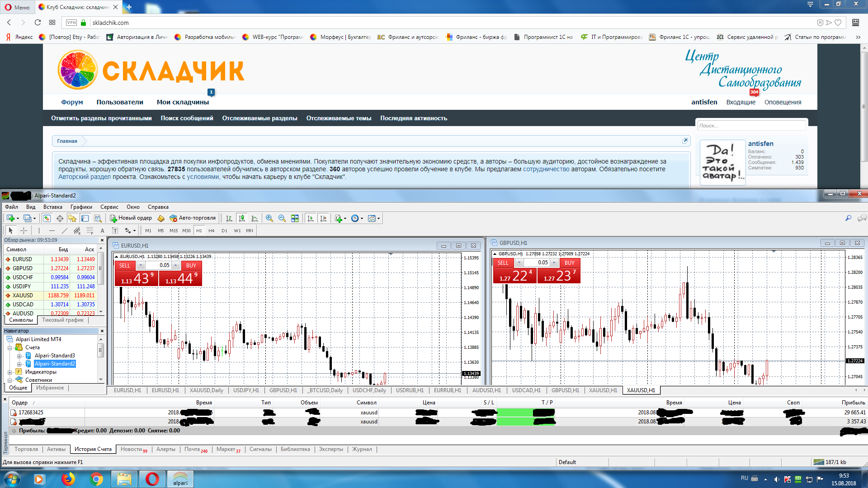The width and height of the screenshot is (868, 488).
Task: Draw a trendline with diagonal line tool
Action: [64, 230]
